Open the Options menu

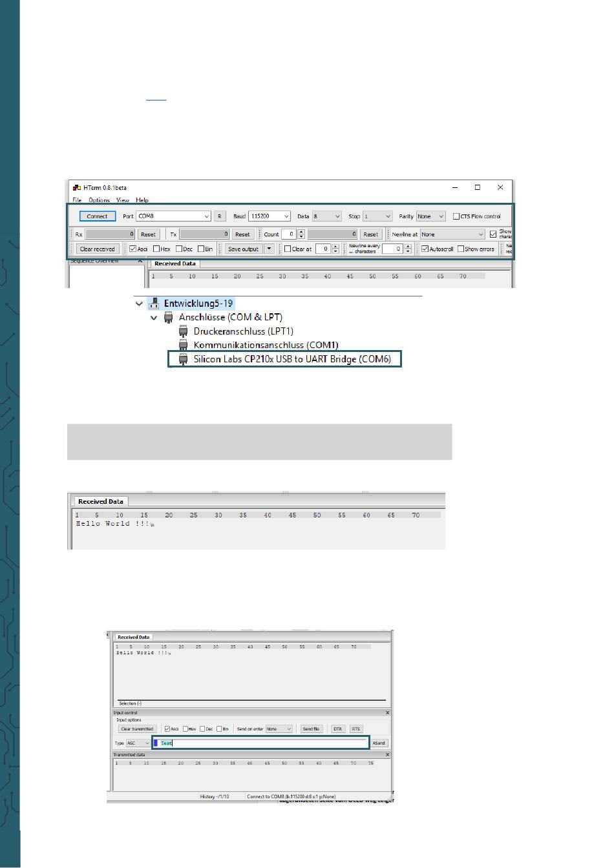99,200
